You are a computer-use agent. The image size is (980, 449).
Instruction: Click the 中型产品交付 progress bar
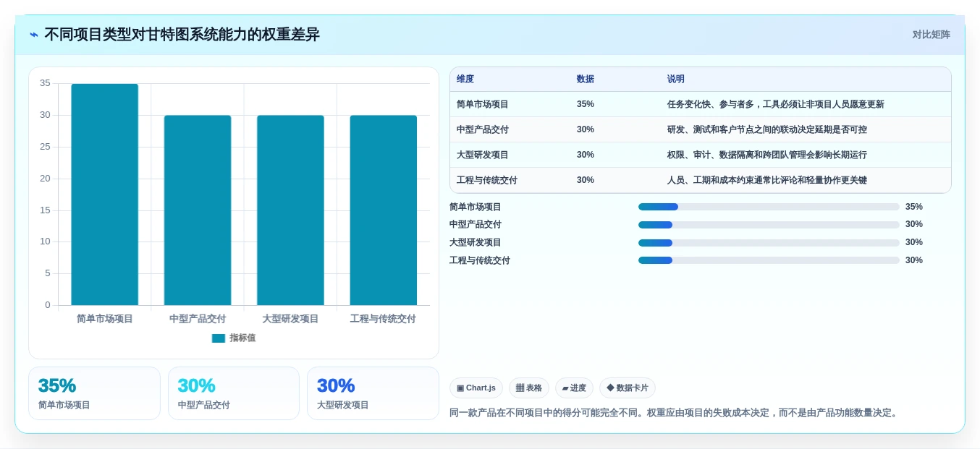769,225
